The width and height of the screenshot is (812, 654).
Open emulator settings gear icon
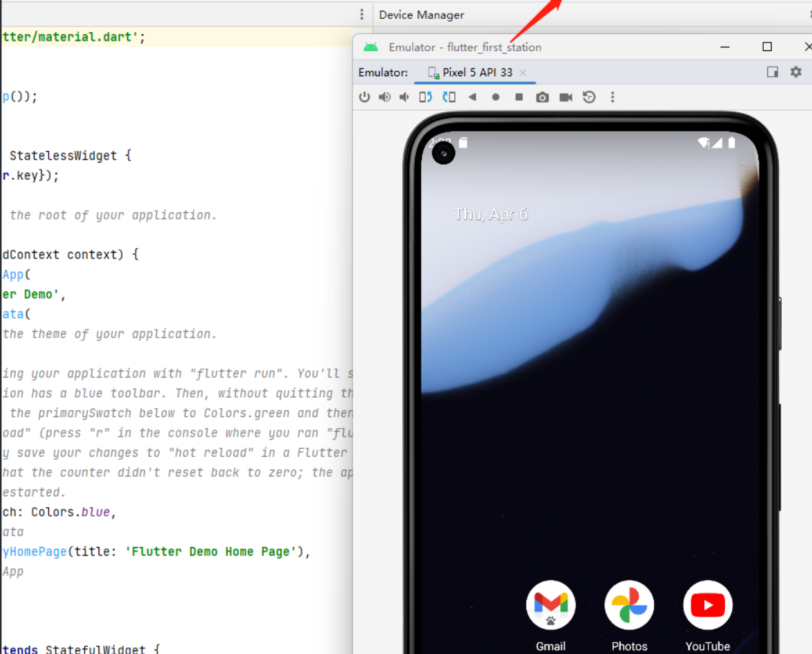pos(796,72)
